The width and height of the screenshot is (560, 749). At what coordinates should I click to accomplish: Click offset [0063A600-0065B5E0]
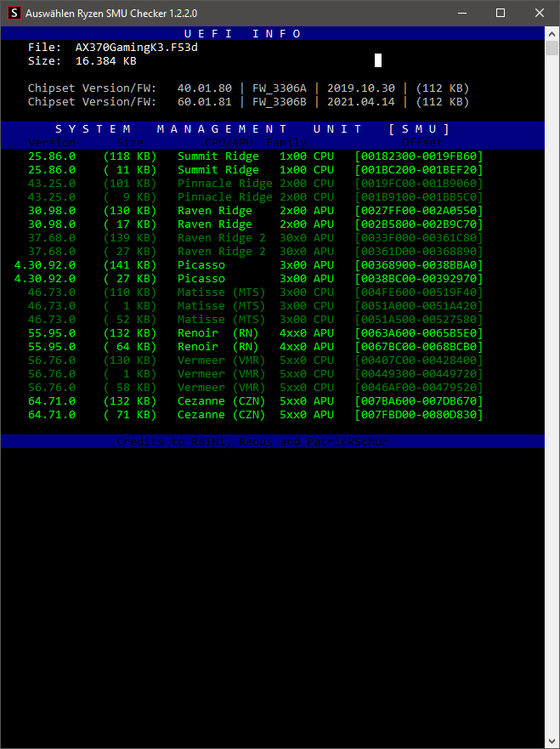419,333
